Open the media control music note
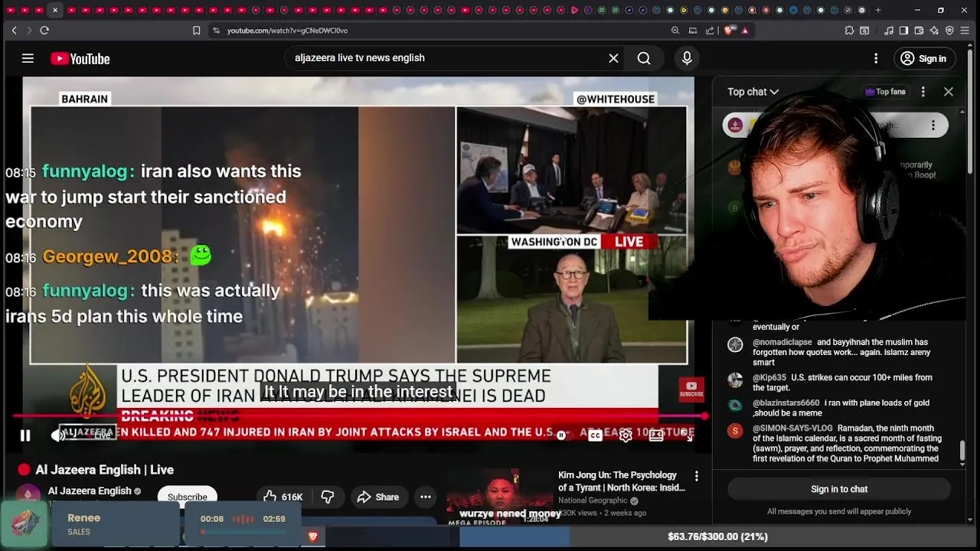The width and height of the screenshot is (980, 551). [x=889, y=31]
